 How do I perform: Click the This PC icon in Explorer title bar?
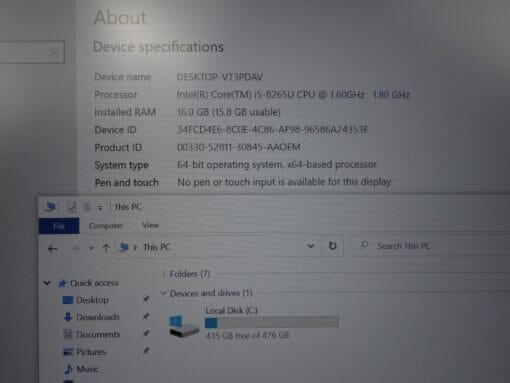[x=51, y=207]
